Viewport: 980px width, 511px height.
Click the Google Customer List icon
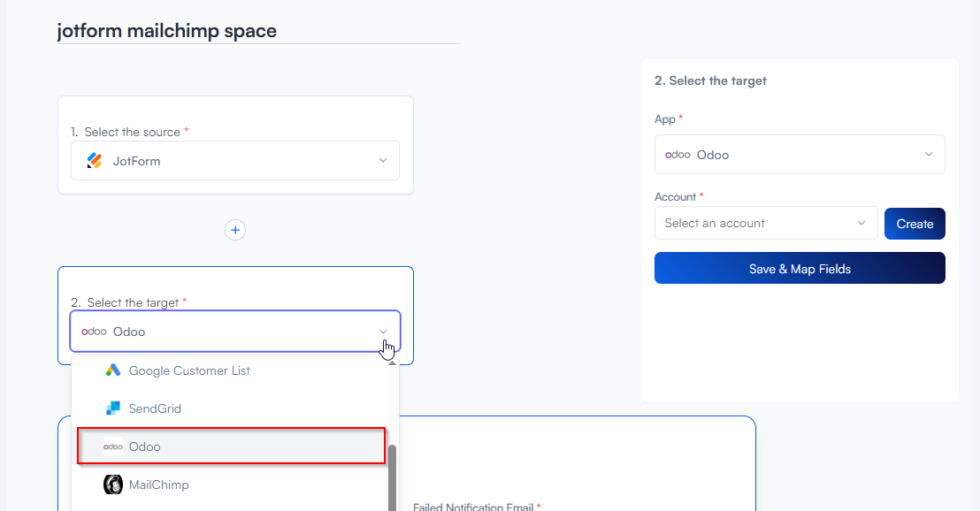tap(113, 370)
